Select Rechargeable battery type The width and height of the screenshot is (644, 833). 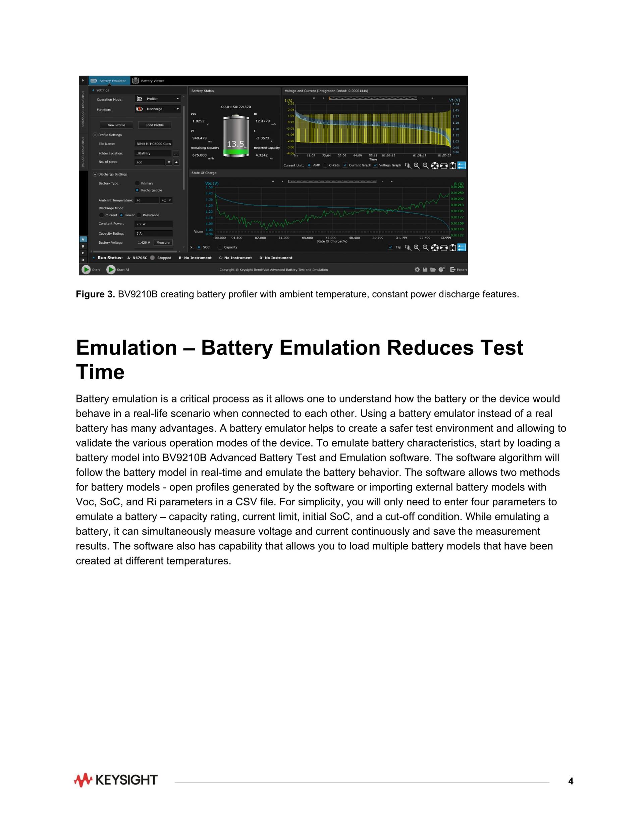click(137, 190)
